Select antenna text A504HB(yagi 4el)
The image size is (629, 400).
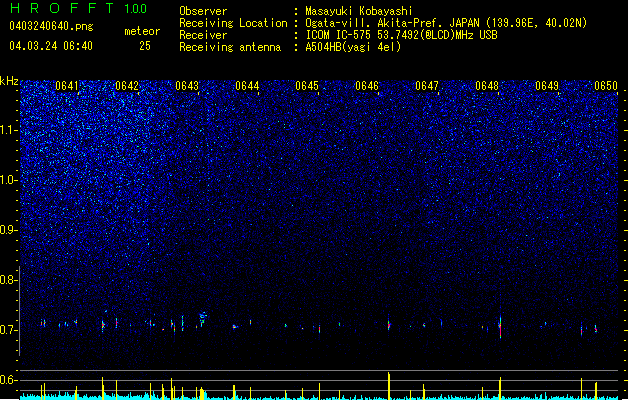pyautogui.click(x=353, y=47)
